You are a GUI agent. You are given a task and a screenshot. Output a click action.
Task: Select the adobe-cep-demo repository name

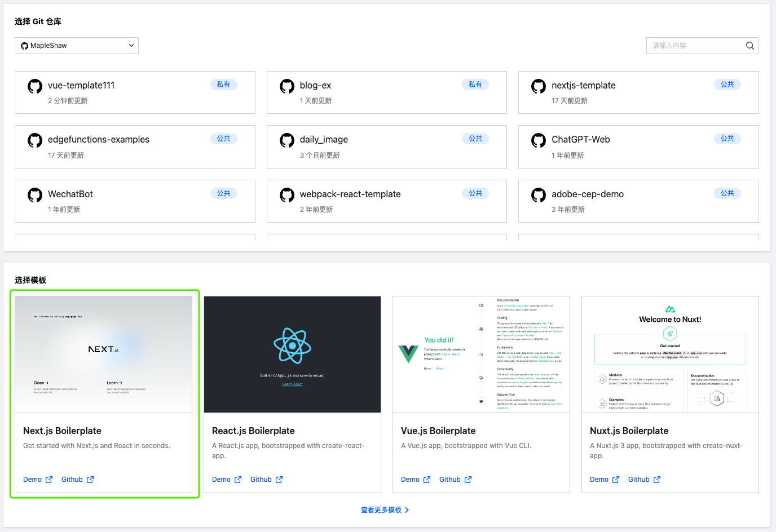pos(588,194)
